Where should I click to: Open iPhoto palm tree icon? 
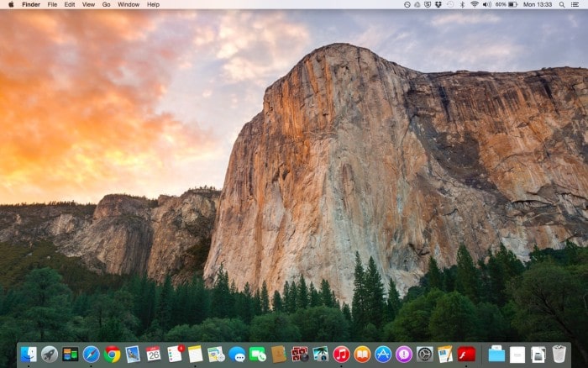(321, 354)
